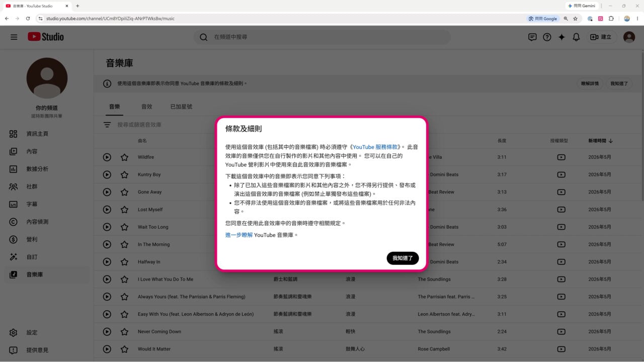Viewport: 644px width, 362px height.
Task: Play the Gone Away track
Action: [x=107, y=192]
